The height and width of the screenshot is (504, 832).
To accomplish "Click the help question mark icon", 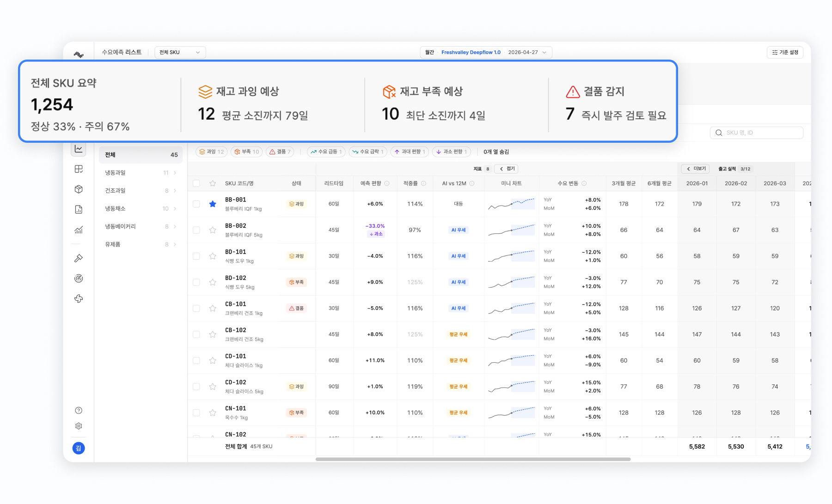I will point(79,410).
